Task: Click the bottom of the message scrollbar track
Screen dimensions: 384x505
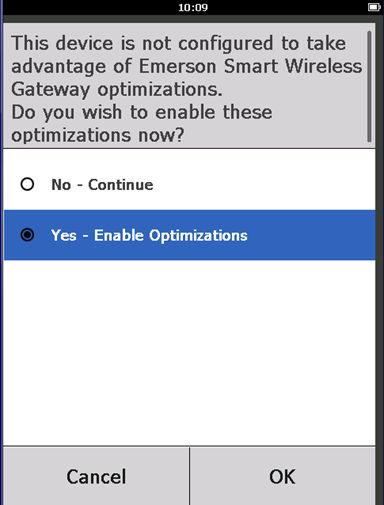Action: point(369,138)
